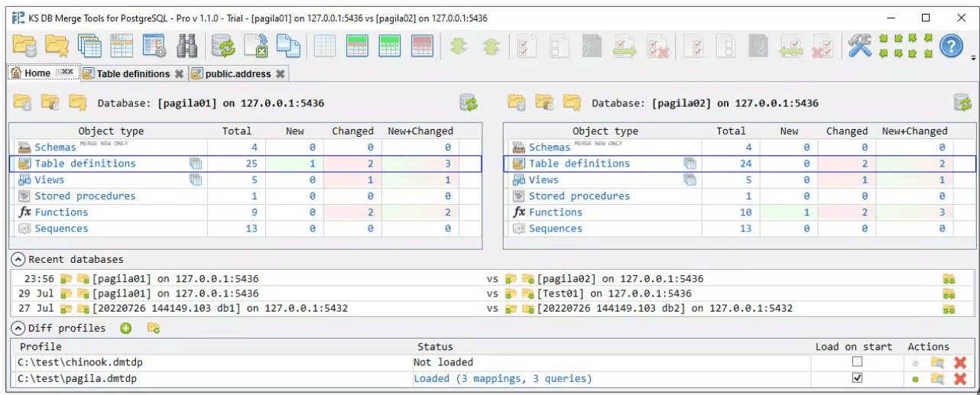Click the green arrows layout grid icon
This screenshot has width=980, height=395.
tap(906, 46)
